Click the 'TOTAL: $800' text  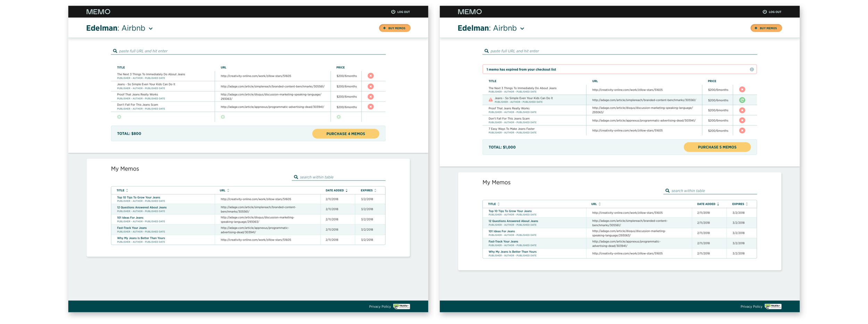pyautogui.click(x=129, y=134)
